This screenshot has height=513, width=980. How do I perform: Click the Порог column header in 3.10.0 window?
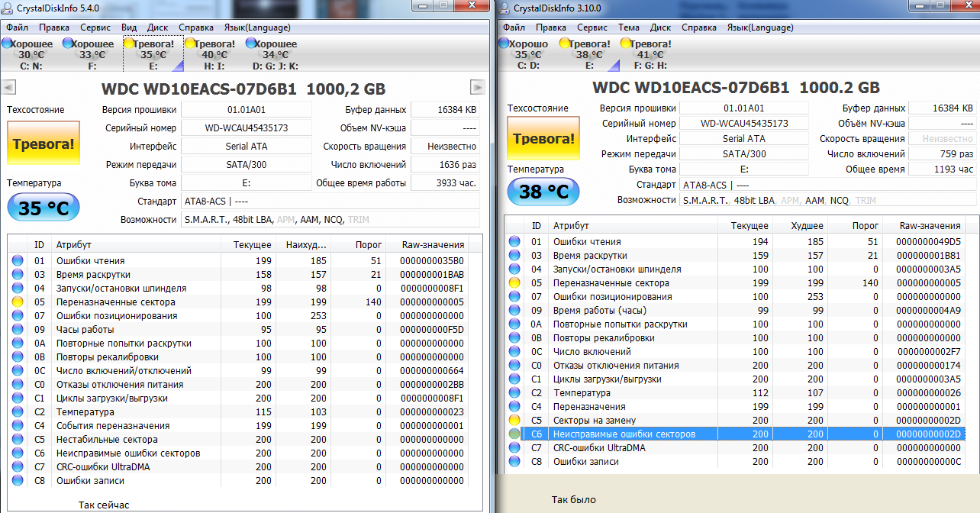(x=854, y=226)
